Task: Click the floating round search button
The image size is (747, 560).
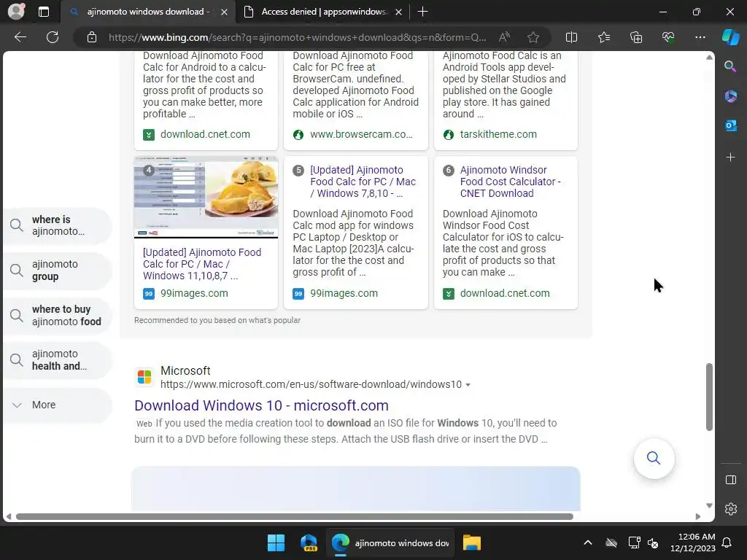Action: 654,458
